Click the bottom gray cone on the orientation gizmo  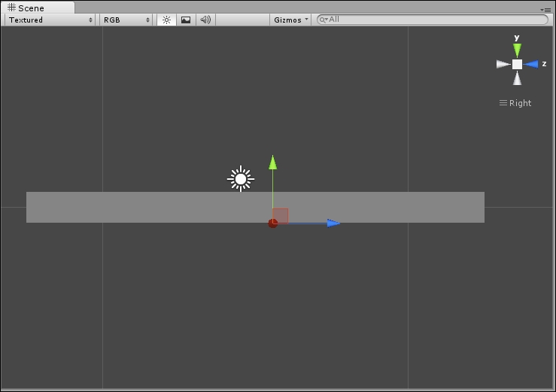pos(517,78)
